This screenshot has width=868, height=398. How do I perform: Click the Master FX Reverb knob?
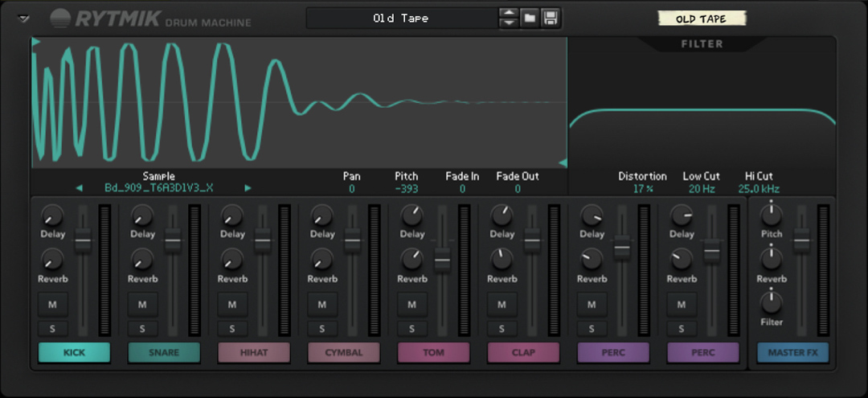tap(772, 259)
